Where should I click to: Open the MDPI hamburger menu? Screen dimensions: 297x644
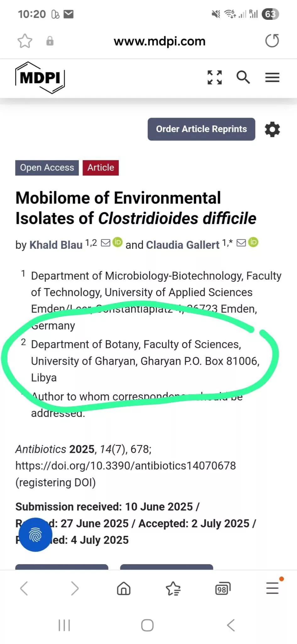[x=272, y=77]
